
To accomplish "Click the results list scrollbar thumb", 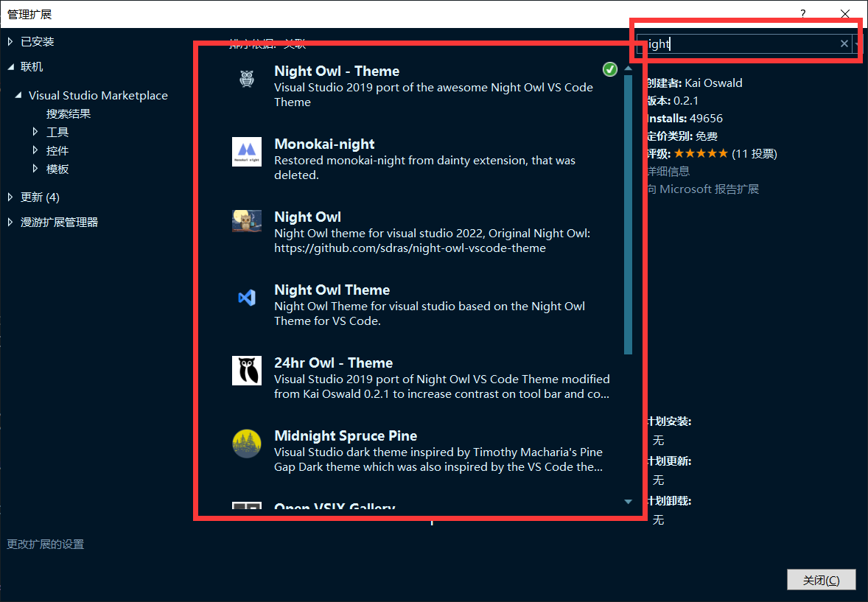I will coord(628,215).
